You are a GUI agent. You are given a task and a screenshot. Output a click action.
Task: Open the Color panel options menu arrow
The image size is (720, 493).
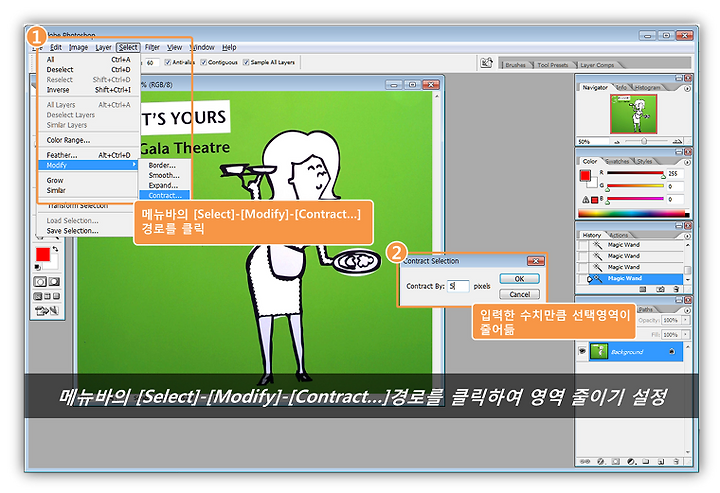687,162
